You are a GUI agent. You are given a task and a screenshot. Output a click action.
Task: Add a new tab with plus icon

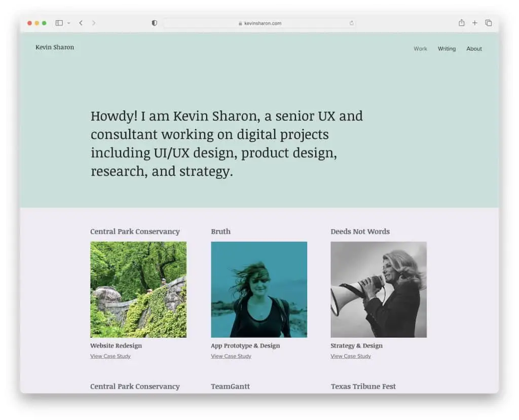pos(474,23)
